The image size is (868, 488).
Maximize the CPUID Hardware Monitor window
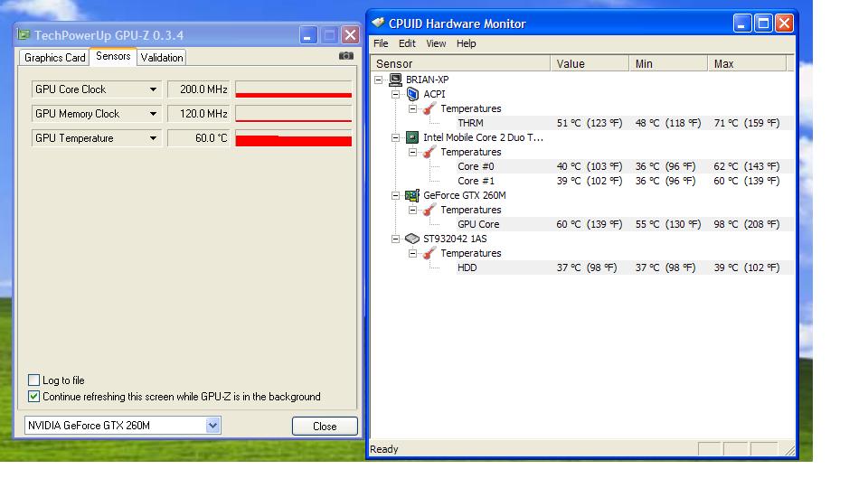763,23
